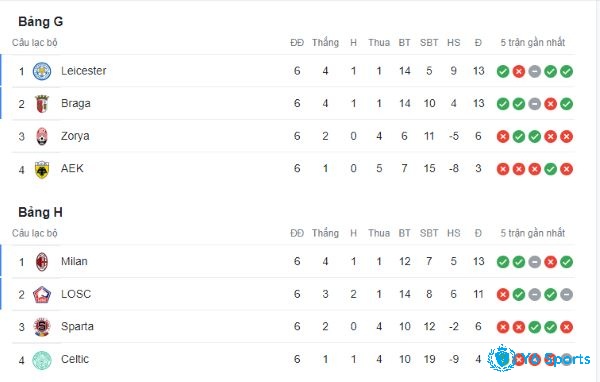Click the LOSC club crest icon
Screen dimensions: 600x382
click(42, 294)
